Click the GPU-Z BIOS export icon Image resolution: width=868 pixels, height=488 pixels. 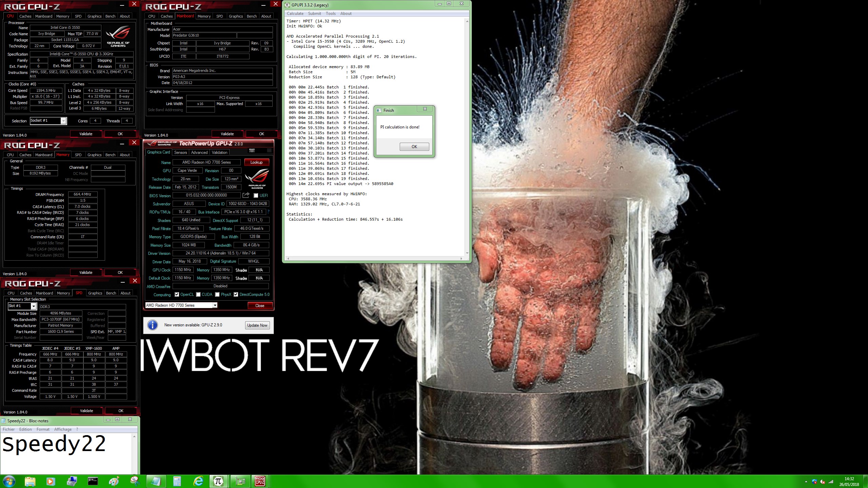[x=246, y=195]
